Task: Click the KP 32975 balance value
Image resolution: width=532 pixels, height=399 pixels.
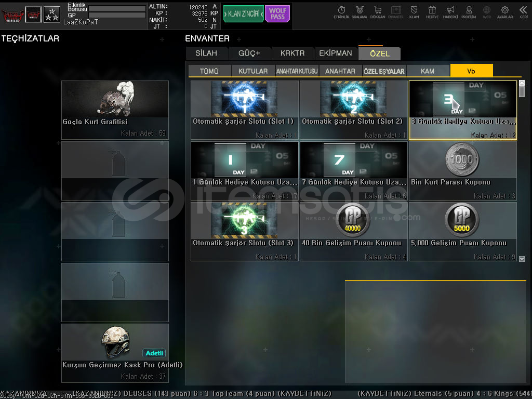Action: point(199,13)
